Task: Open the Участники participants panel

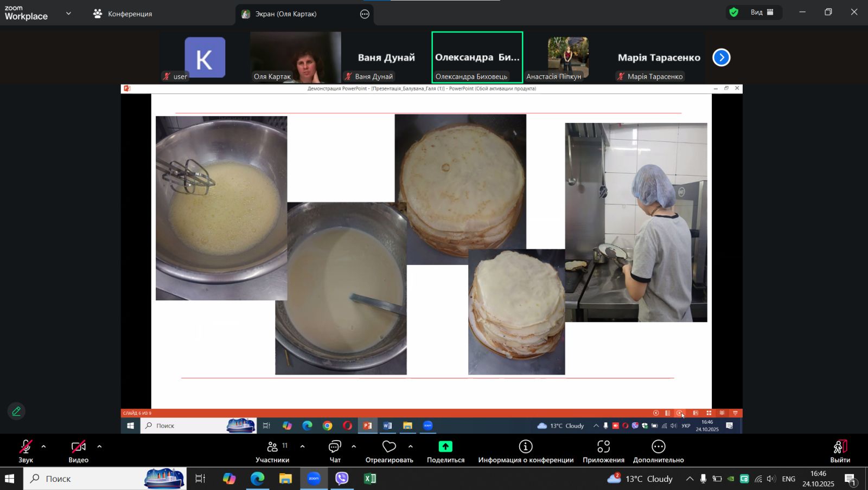Action: [x=272, y=450]
